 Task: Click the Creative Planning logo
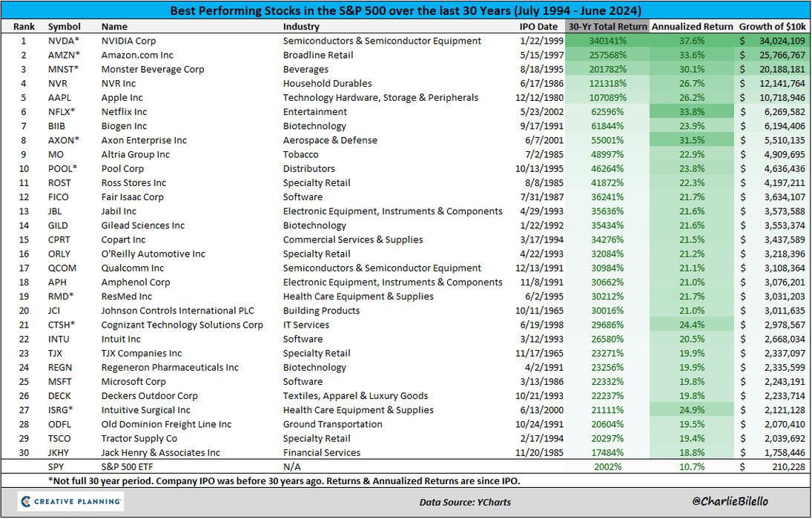pyautogui.click(x=70, y=501)
